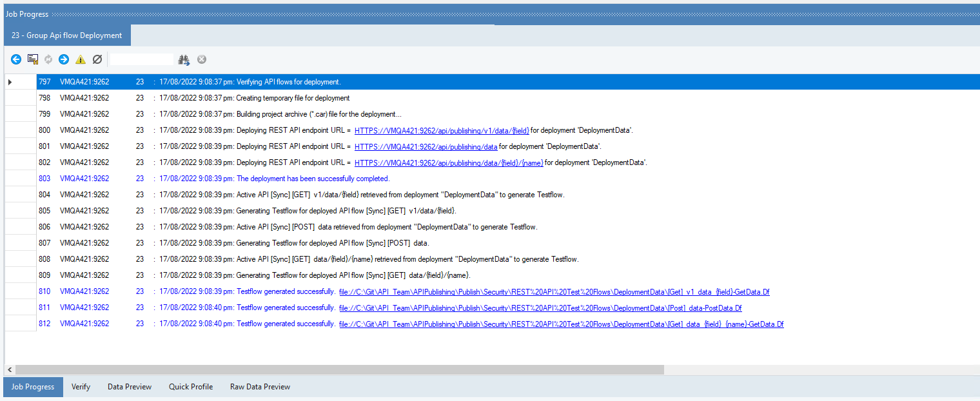Switch to the Verify tab

point(81,387)
